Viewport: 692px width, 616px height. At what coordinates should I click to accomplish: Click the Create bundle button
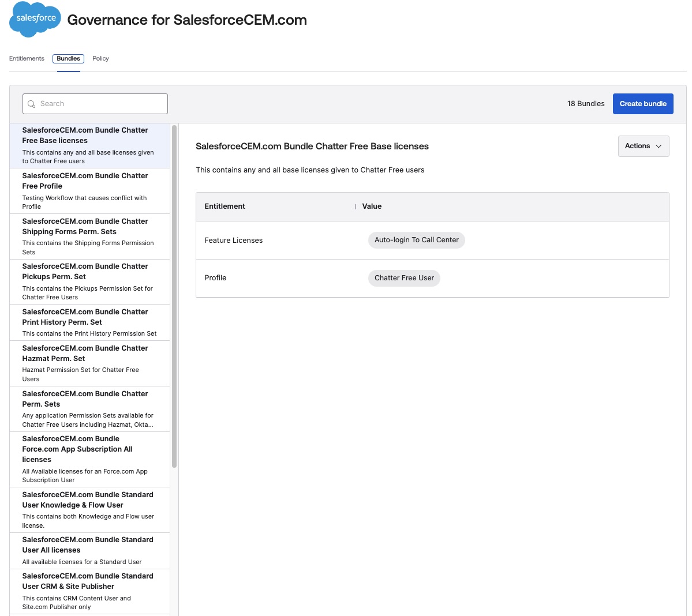click(642, 104)
